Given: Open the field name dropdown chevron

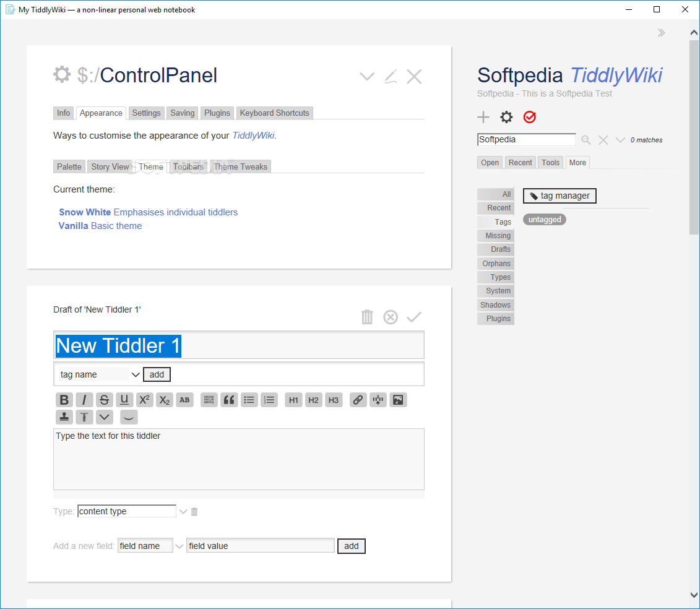Looking at the screenshot, I should [x=179, y=546].
